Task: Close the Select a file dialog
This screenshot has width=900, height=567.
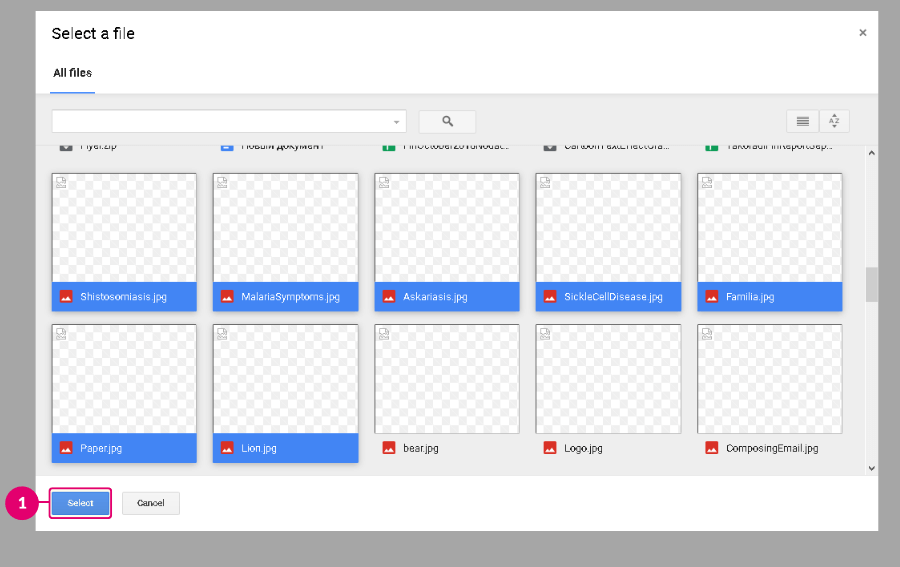Action: 862,33
